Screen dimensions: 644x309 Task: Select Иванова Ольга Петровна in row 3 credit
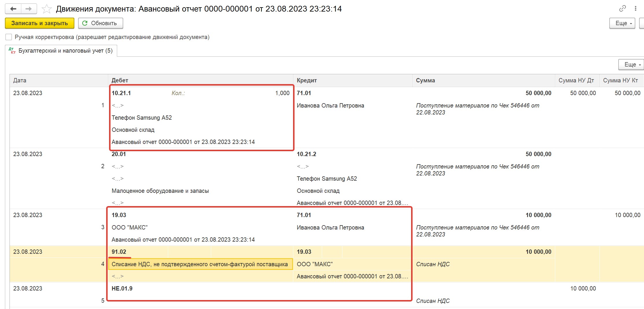(330, 227)
